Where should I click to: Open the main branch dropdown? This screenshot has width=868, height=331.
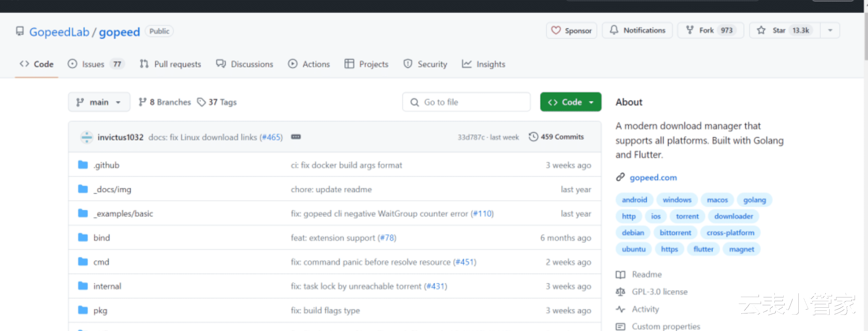click(99, 102)
